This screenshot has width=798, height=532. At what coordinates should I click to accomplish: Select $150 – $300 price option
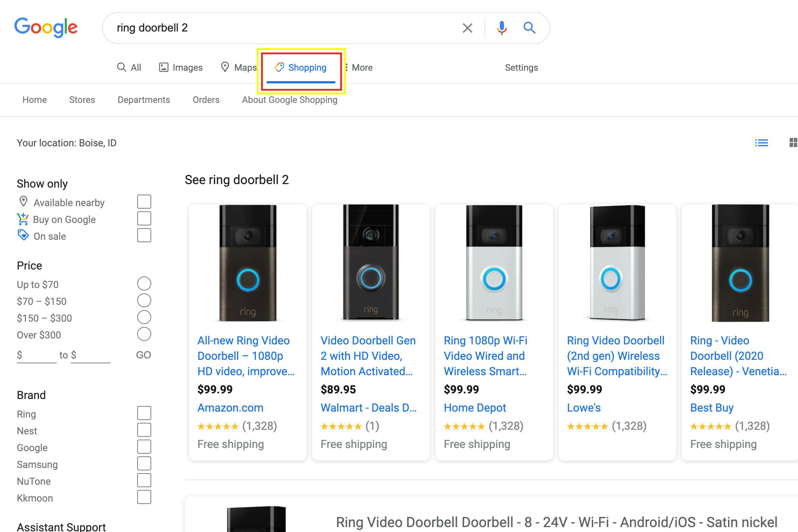pos(144,317)
